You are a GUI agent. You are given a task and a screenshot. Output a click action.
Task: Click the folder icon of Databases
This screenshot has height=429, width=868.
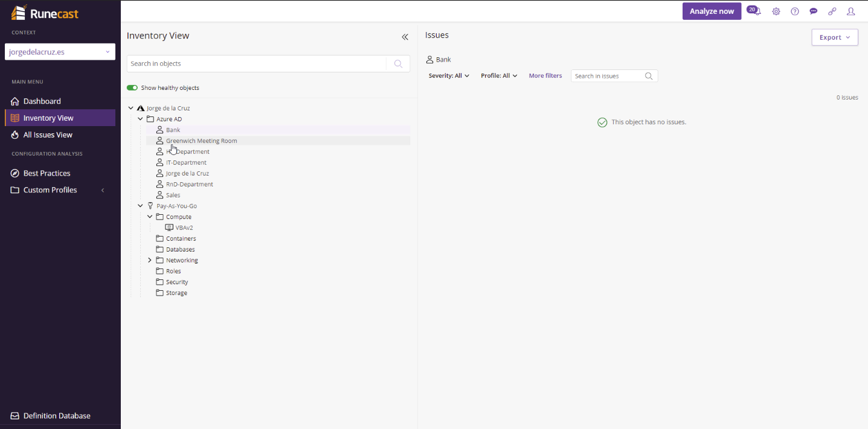(x=160, y=249)
